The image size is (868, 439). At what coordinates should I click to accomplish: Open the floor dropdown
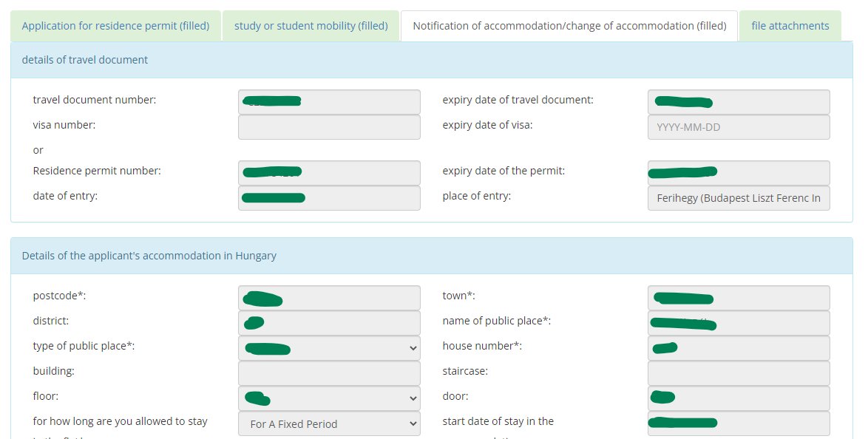pyautogui.click(x=329, y=398)
